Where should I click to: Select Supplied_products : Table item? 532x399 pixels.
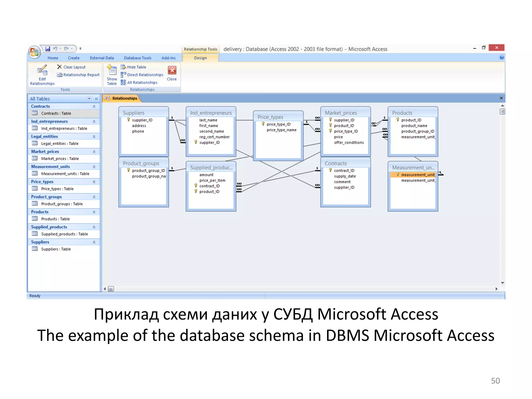click(64, 234)
